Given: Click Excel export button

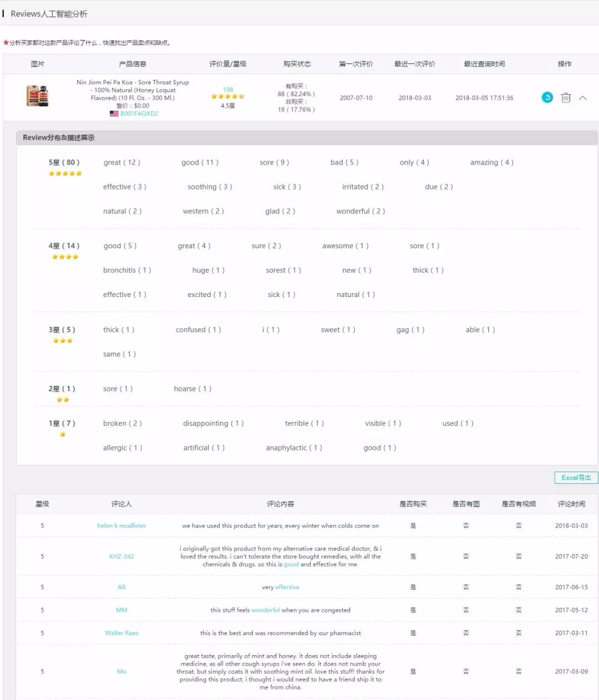Looking at the screenshot, I should [576, 478].
